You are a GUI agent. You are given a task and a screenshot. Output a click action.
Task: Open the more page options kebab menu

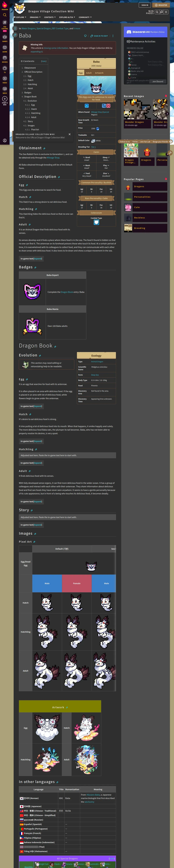point(113,36)
